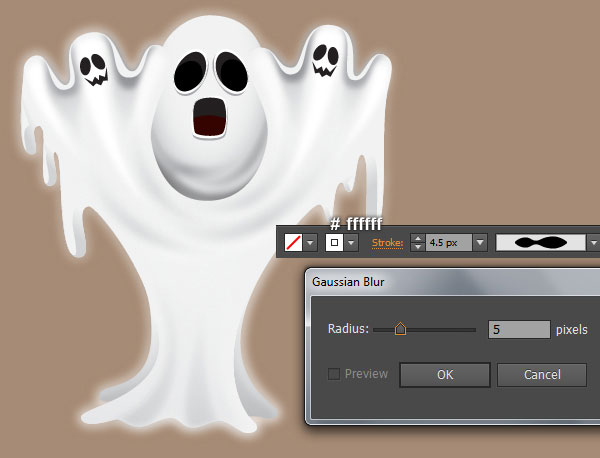Decrease stroke weight with down arrow
This screenshot has width=600, height=458.
pyautogui.click(x=418, y=247)
